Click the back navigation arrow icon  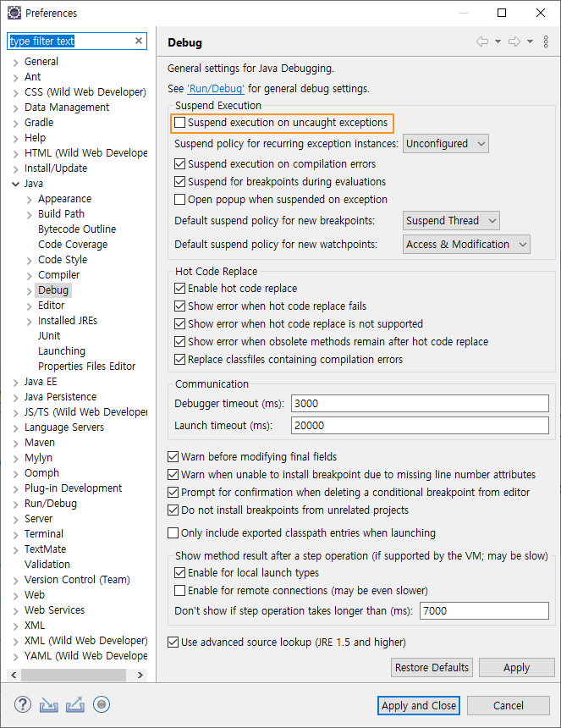482,41
